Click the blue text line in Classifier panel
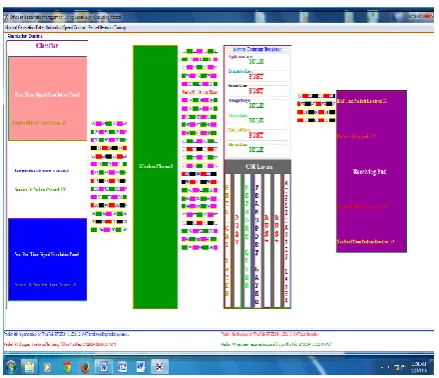The height and width of the screenshot is (378, 439). point(42,171)
